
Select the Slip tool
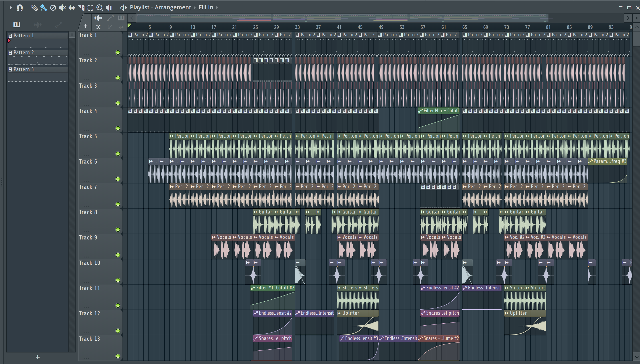click(x=72, y=8)
